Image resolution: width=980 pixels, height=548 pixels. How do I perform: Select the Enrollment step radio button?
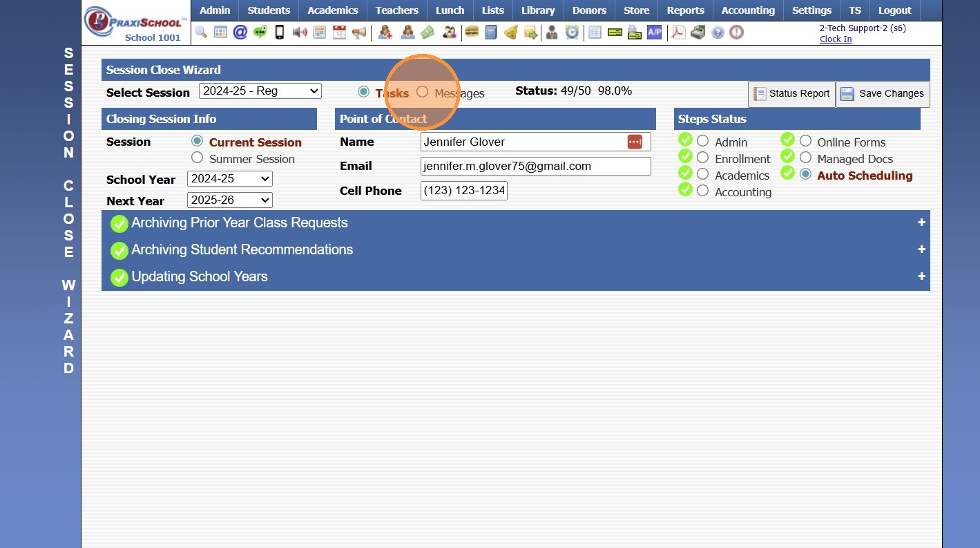pos(702,158)
